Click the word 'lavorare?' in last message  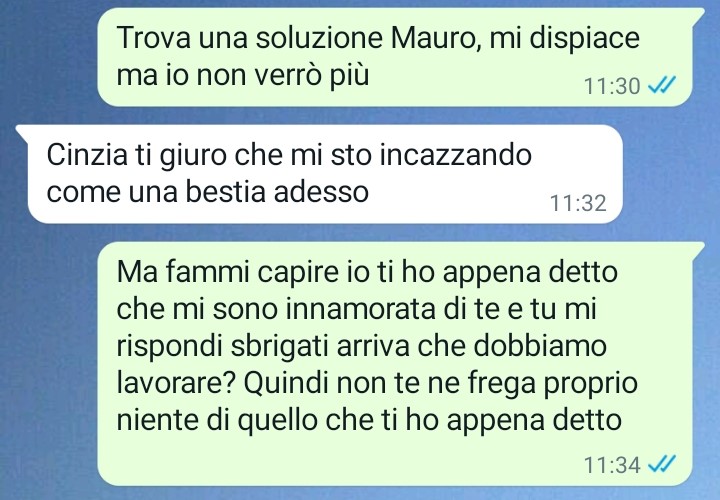pos(176,382)
